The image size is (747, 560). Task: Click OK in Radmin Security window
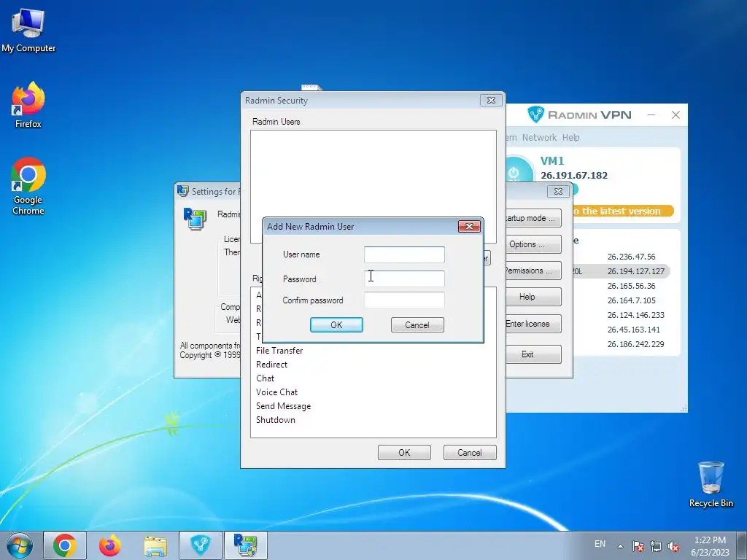(404, 452)
